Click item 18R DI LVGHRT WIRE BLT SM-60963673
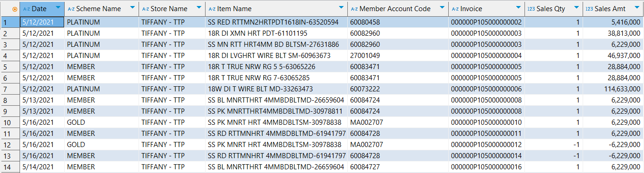Image resolution: width=644 pixels, height=173 pixels. click(276, 56)
